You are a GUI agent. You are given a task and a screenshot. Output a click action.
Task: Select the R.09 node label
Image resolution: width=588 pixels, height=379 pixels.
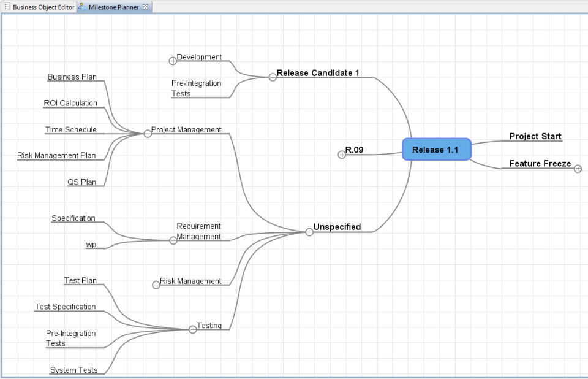pos(355,150)
